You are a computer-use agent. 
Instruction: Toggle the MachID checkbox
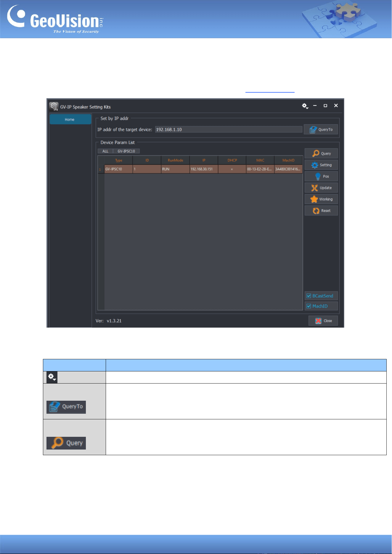click(309, 306)
